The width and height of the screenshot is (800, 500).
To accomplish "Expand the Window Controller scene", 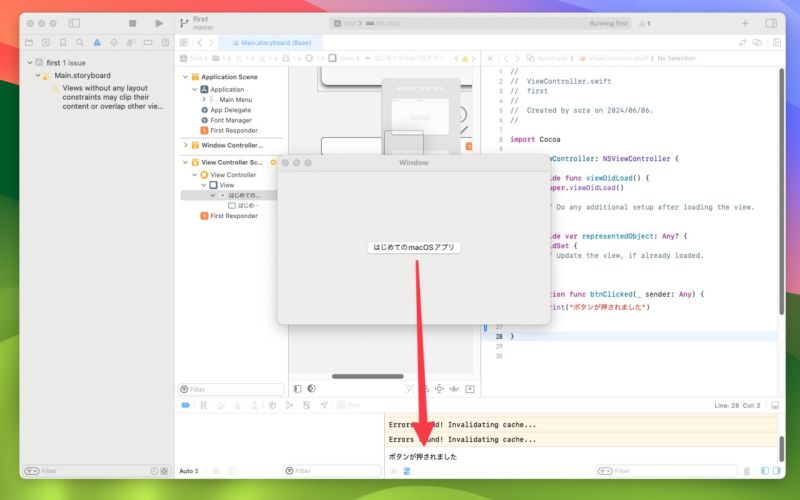I will (185, 145).
